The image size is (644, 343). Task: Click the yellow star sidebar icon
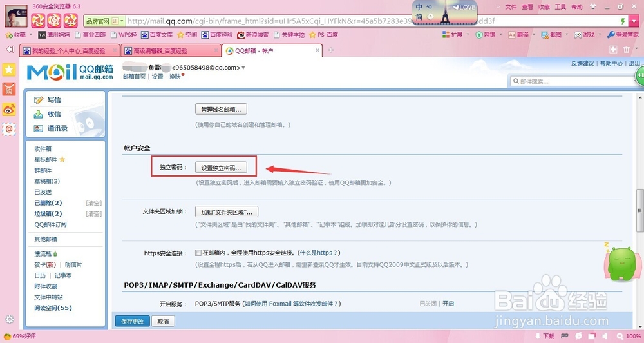9,70
